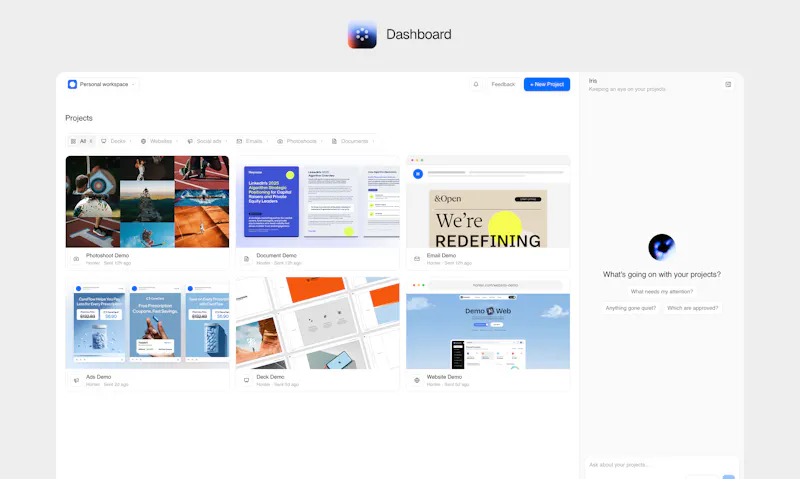This screenshot has width=800, height=479.
Task: Click the Iris assistant orb avatar
Action: (x=662, y=247)
